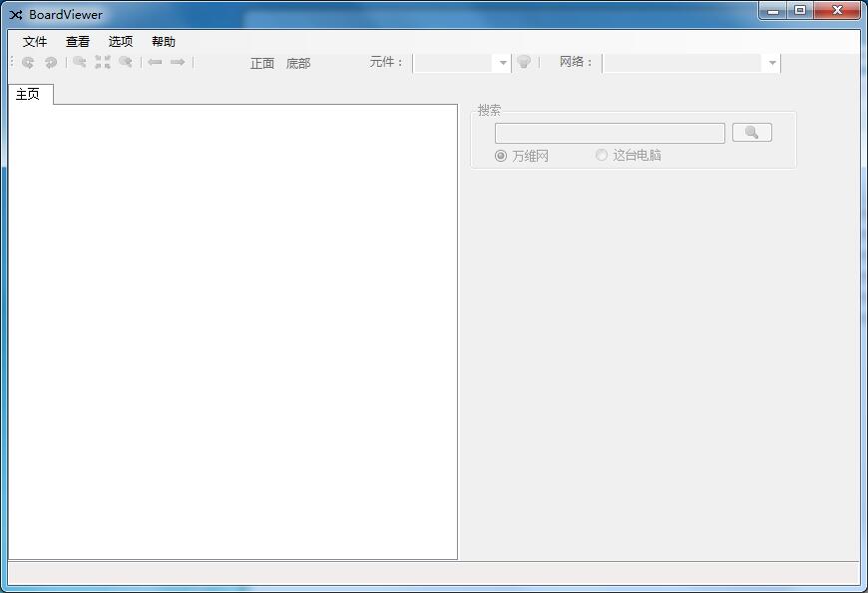
Task: Click the light bulb highlight icon
Action: click(x=526, y=62)
